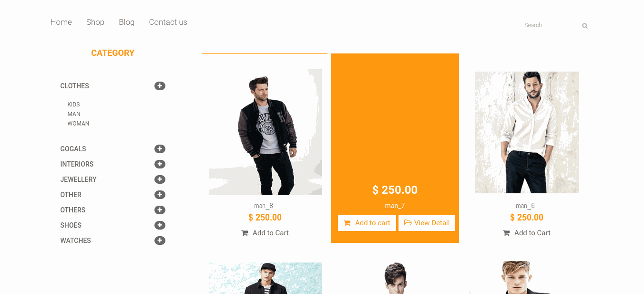
Task: Expand the CLOTHES category plus icon
Action: pyautogui.click(x=160, y=86)
